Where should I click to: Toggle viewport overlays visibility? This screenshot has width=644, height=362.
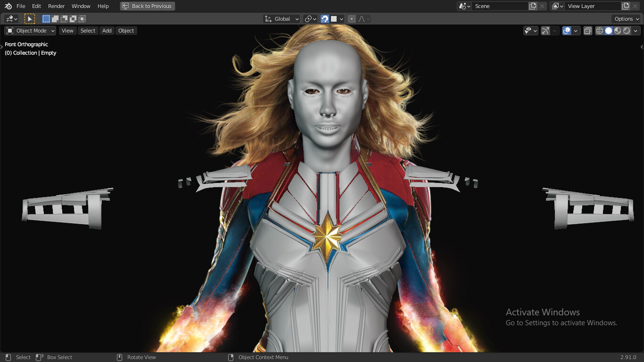coord(567,30)
